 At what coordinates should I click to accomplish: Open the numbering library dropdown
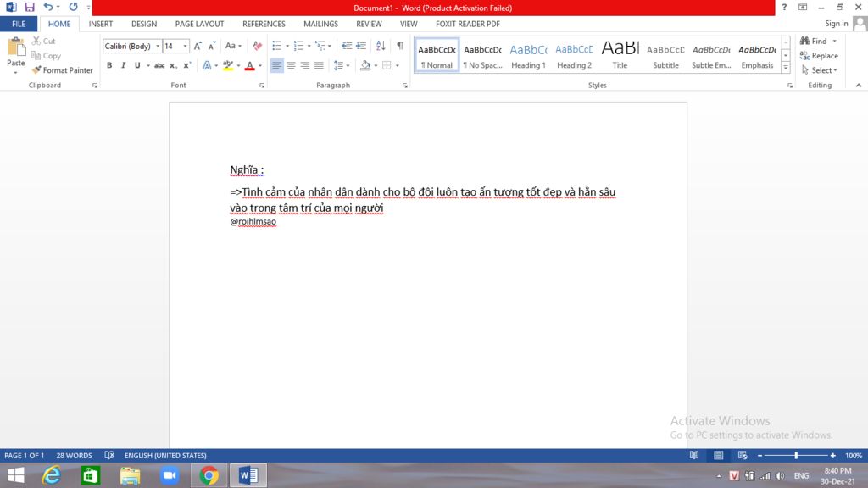[x=309, y=46]
